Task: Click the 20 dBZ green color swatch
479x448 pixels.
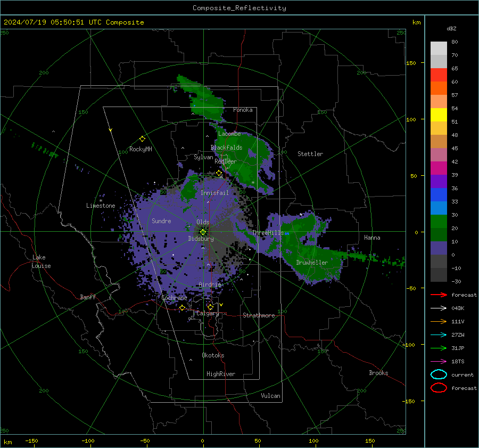Action: (x=439, y=222)
